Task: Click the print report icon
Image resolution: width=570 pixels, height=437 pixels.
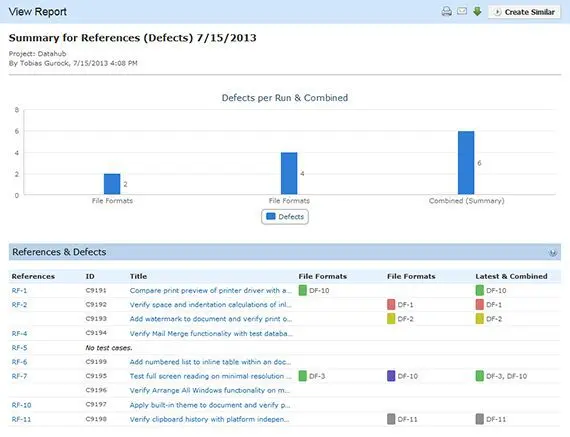Action: (x=447, y=12)
